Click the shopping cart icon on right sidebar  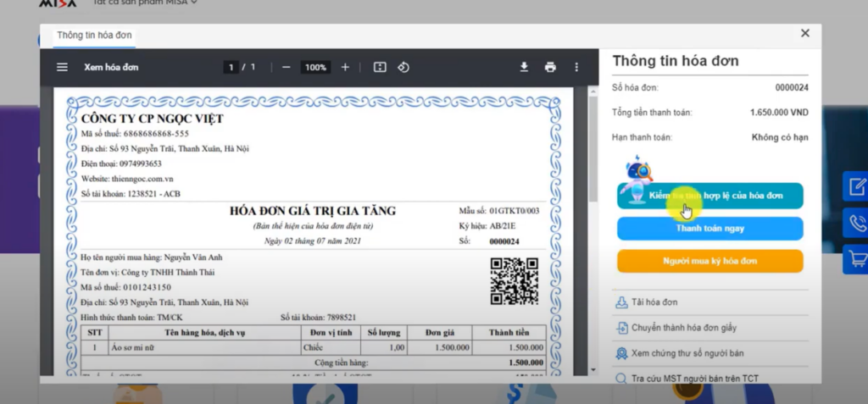(856, 259)
